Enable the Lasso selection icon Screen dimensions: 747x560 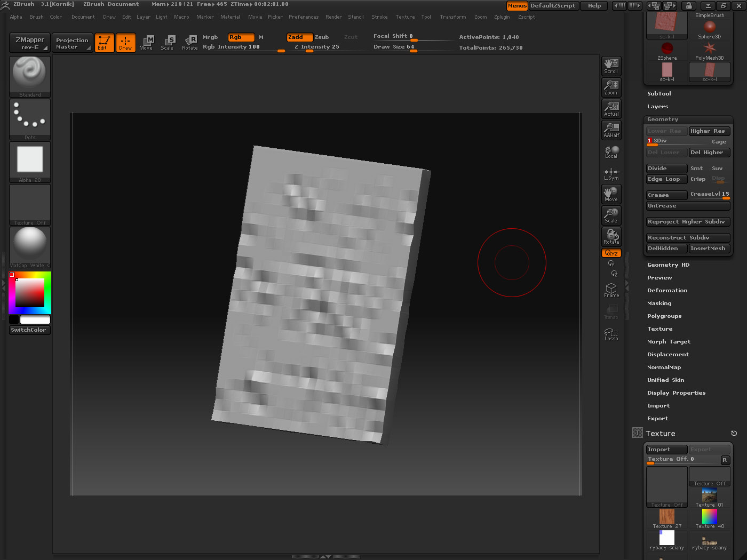pyautogui.click(x=611, y=334)
